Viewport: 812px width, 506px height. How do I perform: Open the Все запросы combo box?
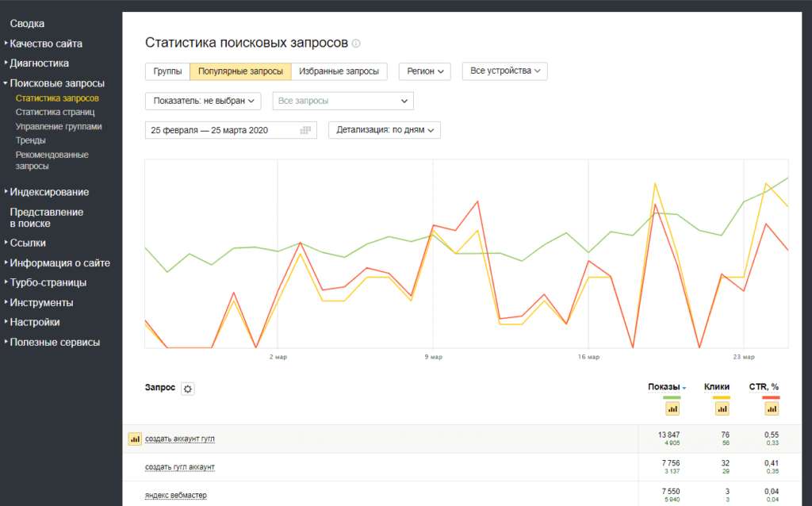tap(343, 101)
